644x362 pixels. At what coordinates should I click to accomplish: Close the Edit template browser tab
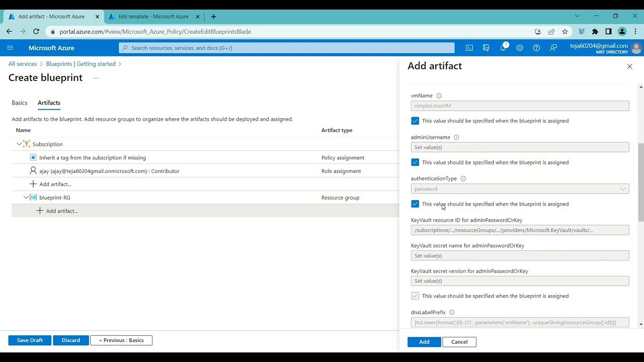pos(198,17)
